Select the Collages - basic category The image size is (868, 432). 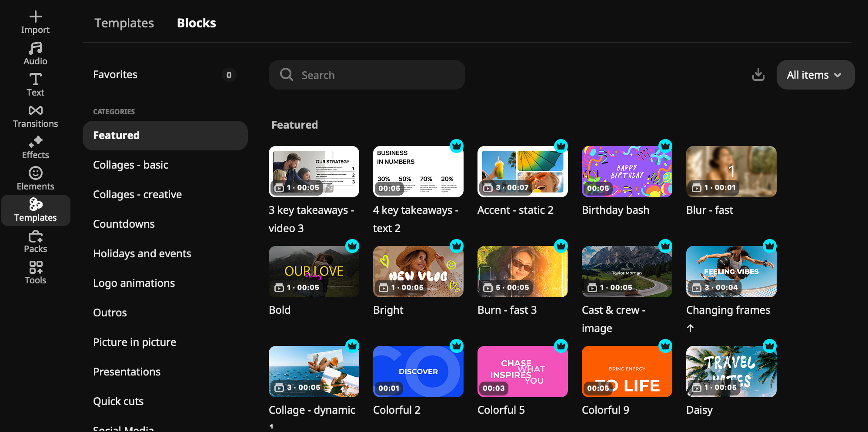coord(165,165)
